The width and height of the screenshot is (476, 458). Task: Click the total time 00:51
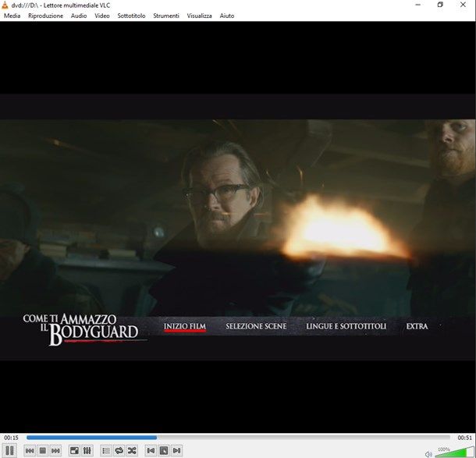pos(465,438)
